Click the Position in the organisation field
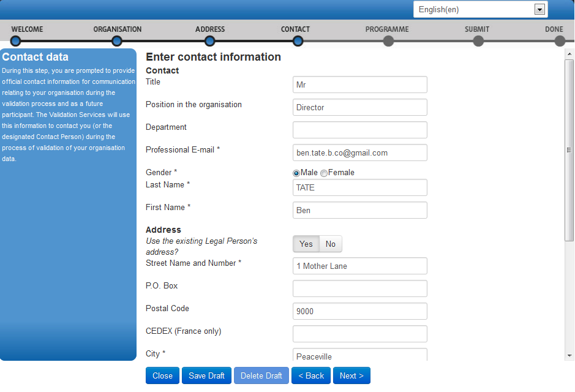 click(359, 107)
